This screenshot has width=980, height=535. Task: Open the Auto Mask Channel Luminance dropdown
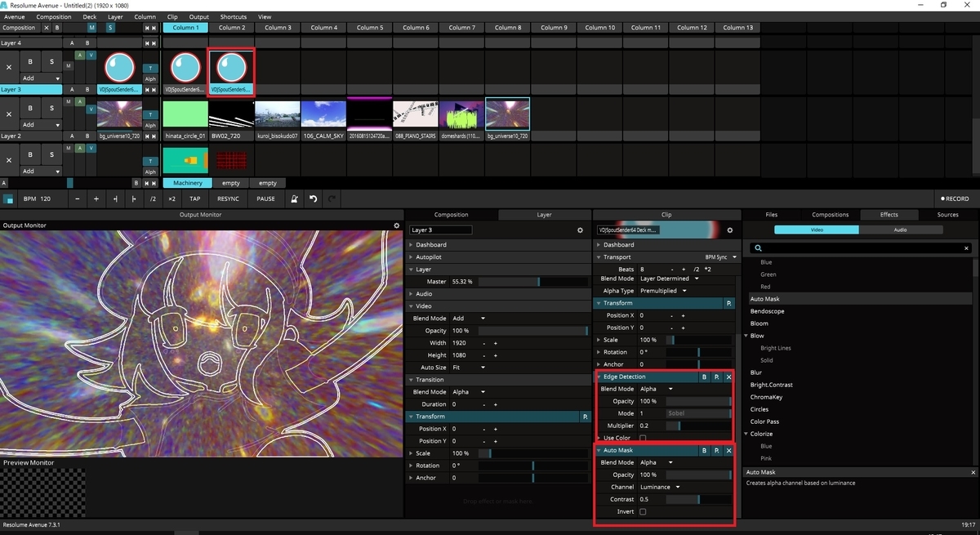tap(660, 488)
